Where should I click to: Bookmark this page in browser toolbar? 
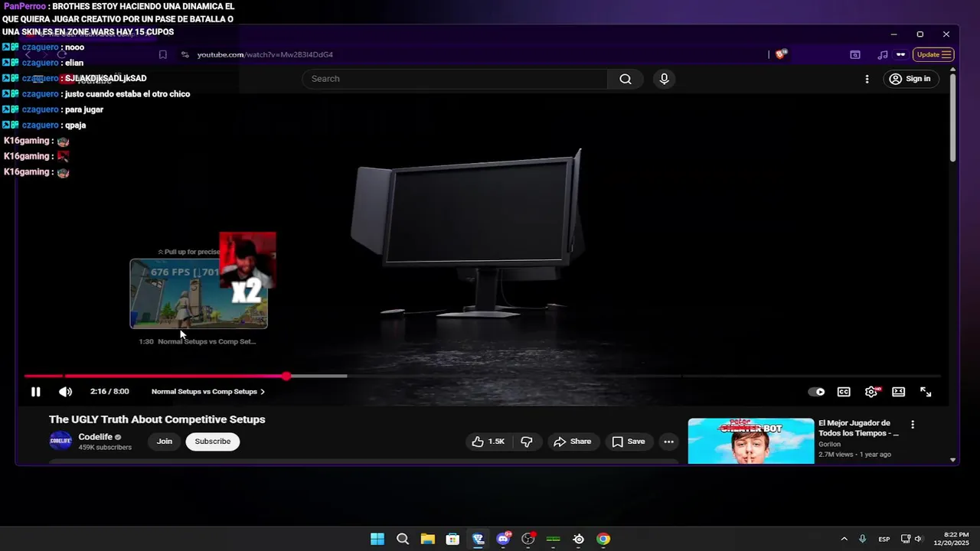[163, 54]
